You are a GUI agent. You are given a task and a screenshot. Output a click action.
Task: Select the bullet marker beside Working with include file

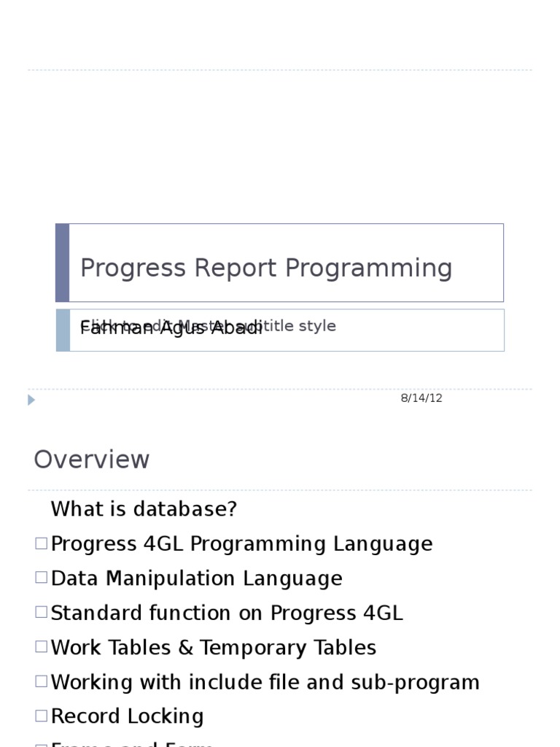click(41, 681)
